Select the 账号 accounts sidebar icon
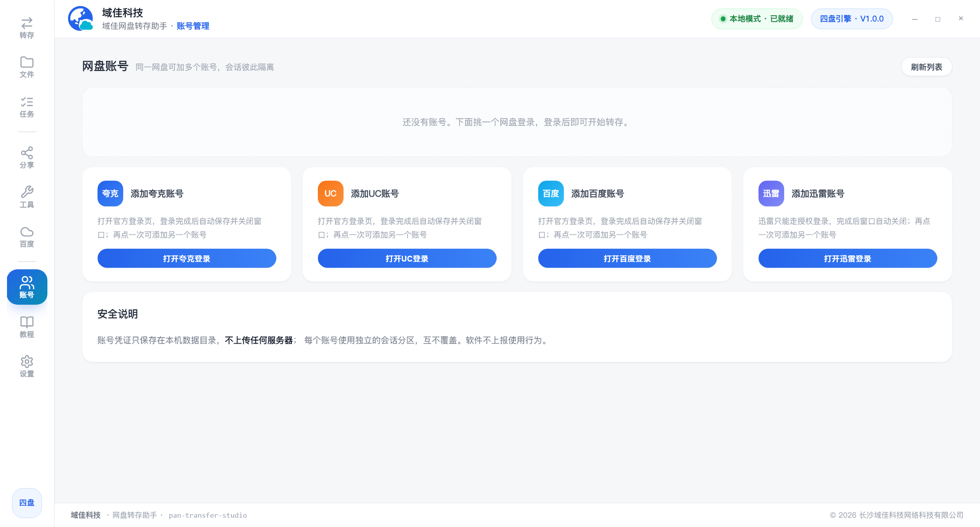Viewport: 980px width, 527px height. pos(27,287)
